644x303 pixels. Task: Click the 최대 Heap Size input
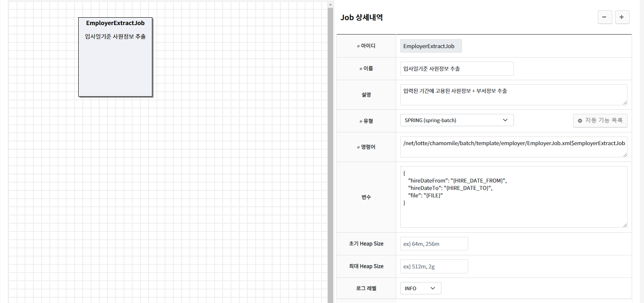(x=434, y=266)
